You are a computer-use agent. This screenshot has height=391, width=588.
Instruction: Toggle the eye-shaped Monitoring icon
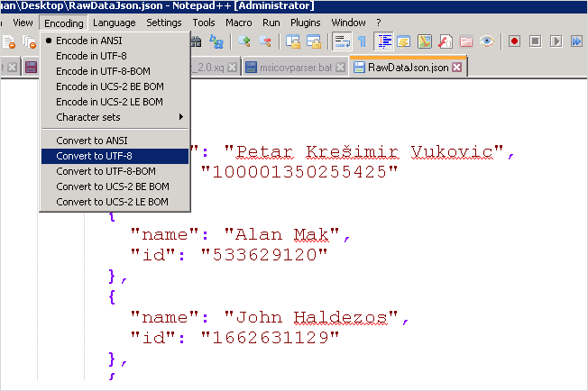coord(486,41)
